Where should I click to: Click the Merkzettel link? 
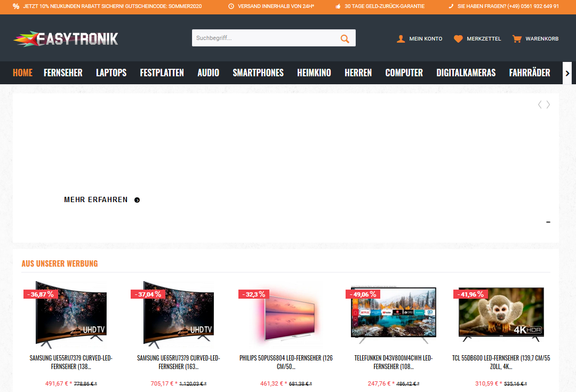tap(484, 38)
